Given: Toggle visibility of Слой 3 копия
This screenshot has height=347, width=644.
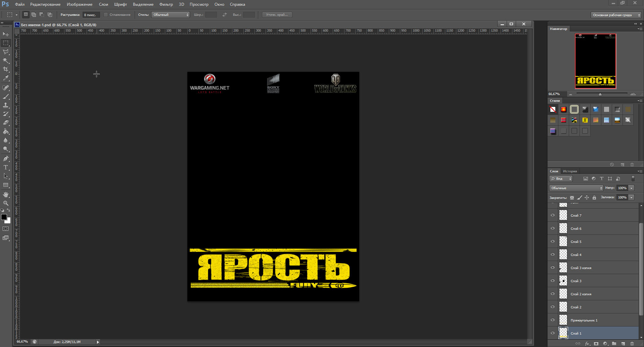Looking at the screenshot, I should pyautogui.click(x=553, y=268).
